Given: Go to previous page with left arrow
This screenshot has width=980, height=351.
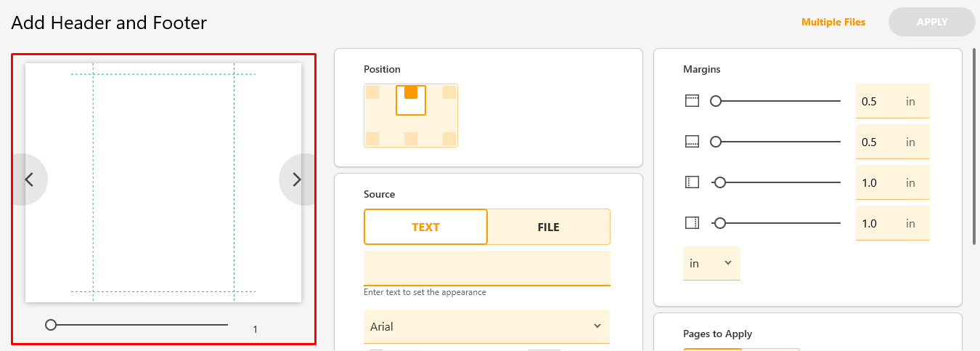Looking at the screenshot, I should pos(29,179).
